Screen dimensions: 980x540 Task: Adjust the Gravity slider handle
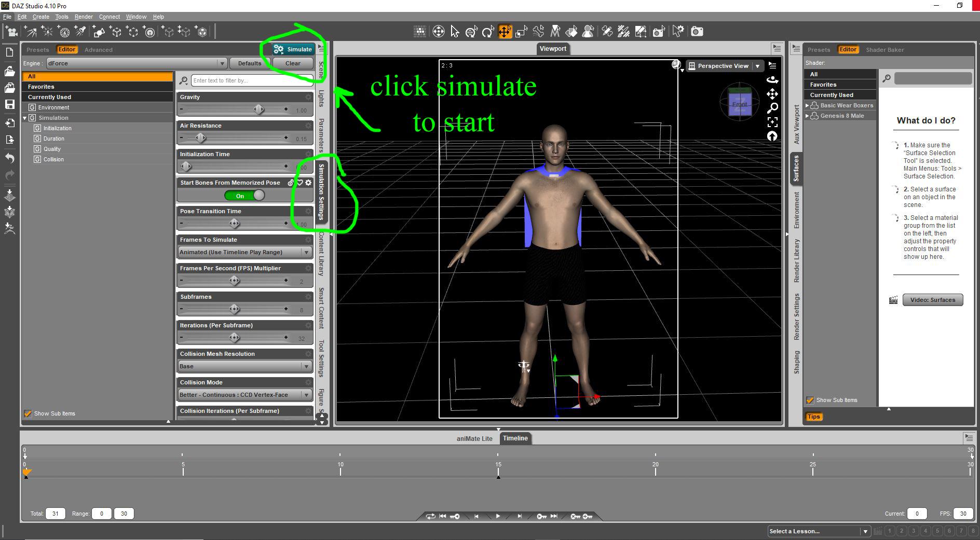pos(259,109)
